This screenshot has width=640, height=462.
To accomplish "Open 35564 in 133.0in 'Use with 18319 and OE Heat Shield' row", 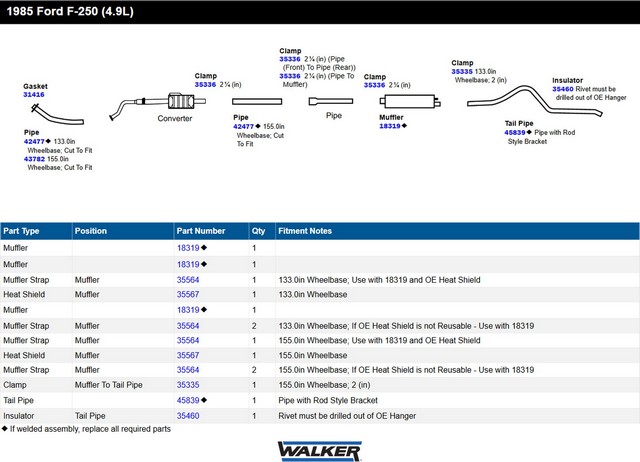I will pyautogui.click(x=188, y=280).
